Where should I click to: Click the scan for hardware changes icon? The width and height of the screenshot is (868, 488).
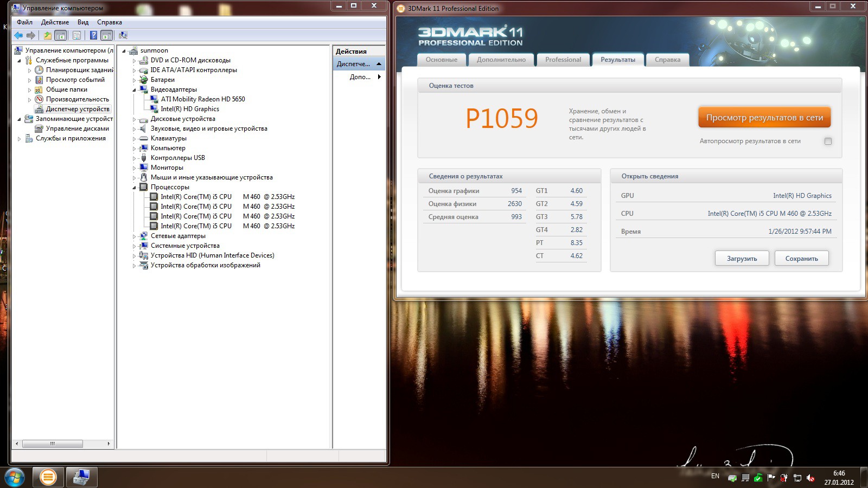pyautogui.click(x=123, y=35)
